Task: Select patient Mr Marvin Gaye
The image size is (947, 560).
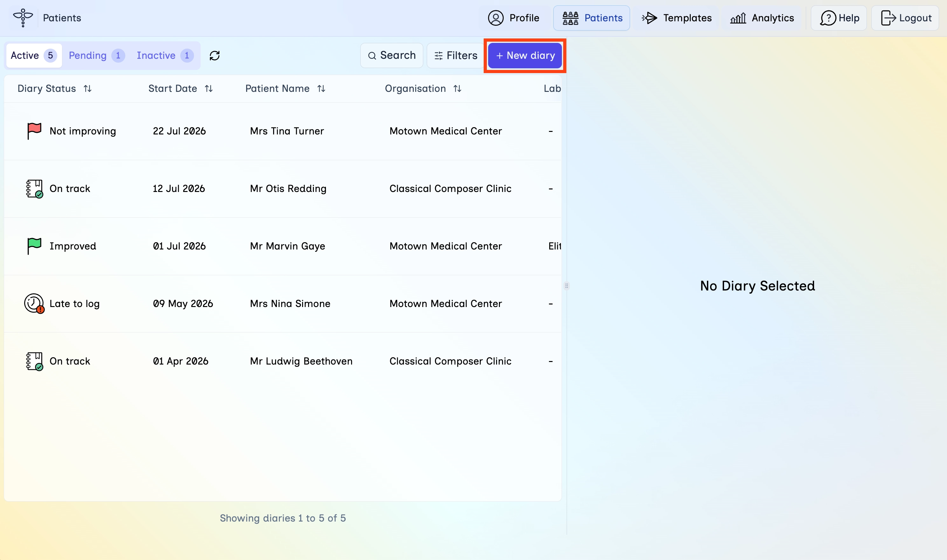Action: click(x=287, y=246)
